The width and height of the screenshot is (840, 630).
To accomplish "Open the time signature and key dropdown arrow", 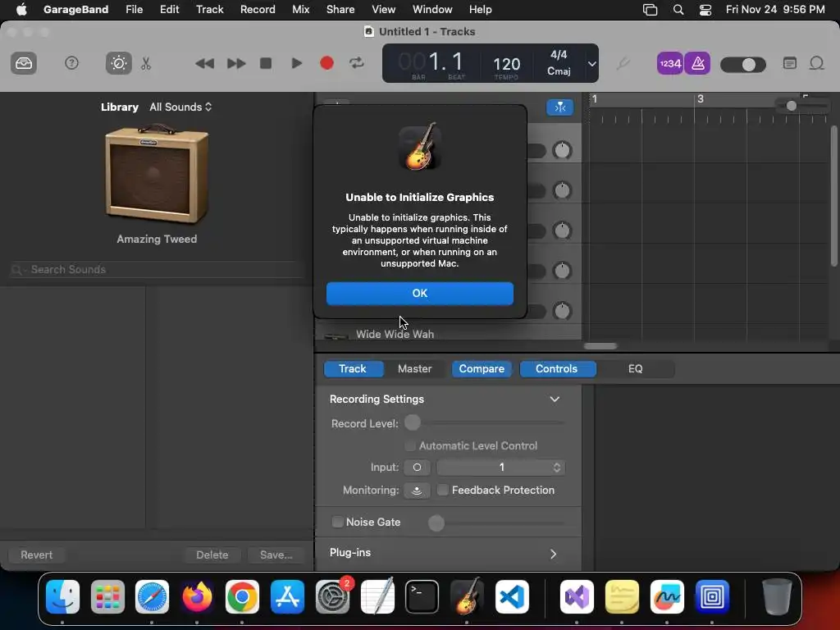I will (x=591, y=64).
